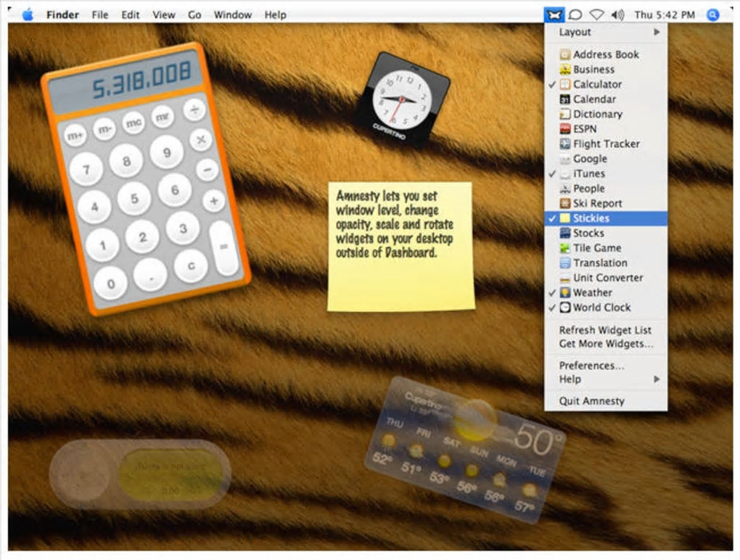This screenshot has height=560, width=740.
Task: Expand the Help submenu in Amnesty menu
Action: tap(606, 379)
